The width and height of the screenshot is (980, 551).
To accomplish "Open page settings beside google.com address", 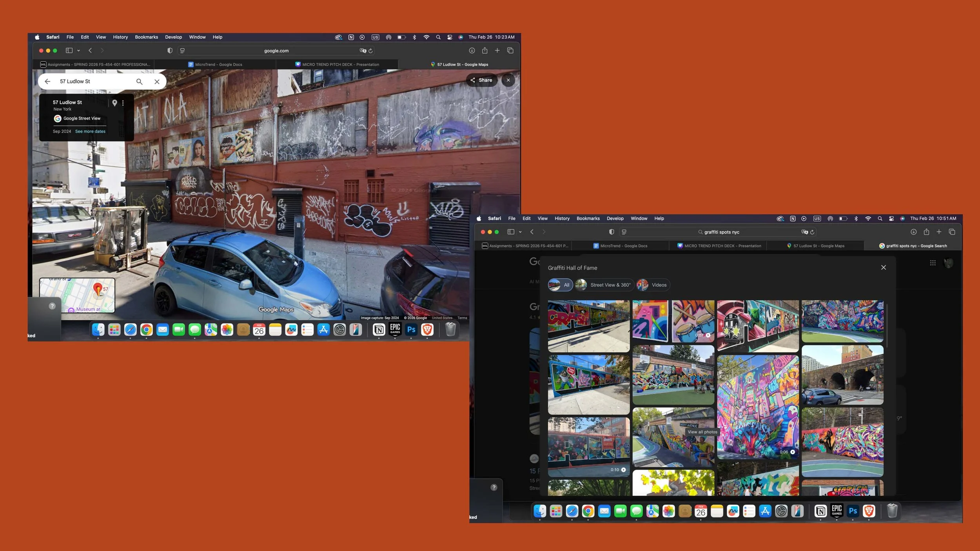I will click(x=182, y=51).
